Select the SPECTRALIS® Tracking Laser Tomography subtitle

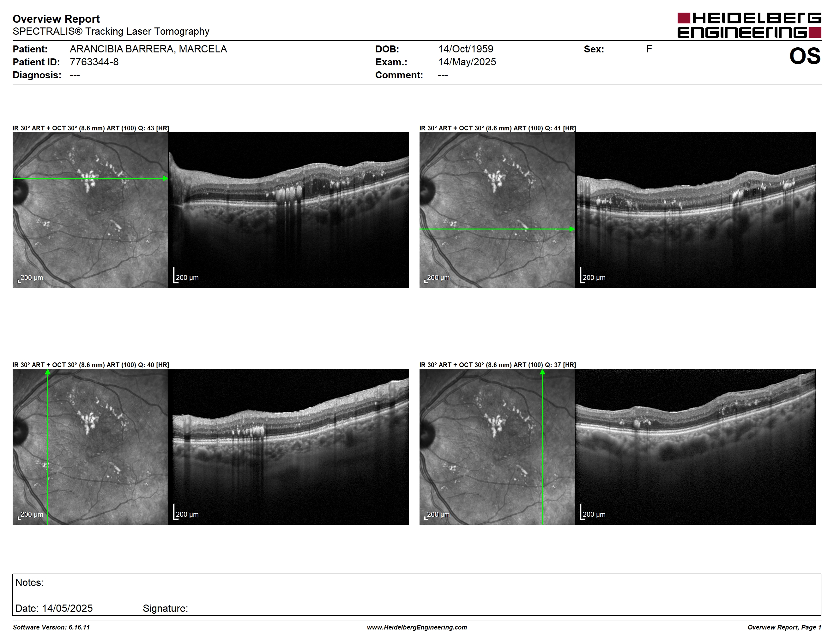tap(111, 31)
